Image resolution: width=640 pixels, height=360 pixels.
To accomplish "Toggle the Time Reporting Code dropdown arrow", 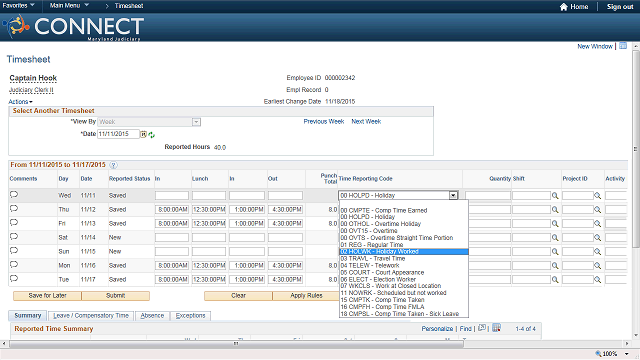I will [x=453, y=196].
